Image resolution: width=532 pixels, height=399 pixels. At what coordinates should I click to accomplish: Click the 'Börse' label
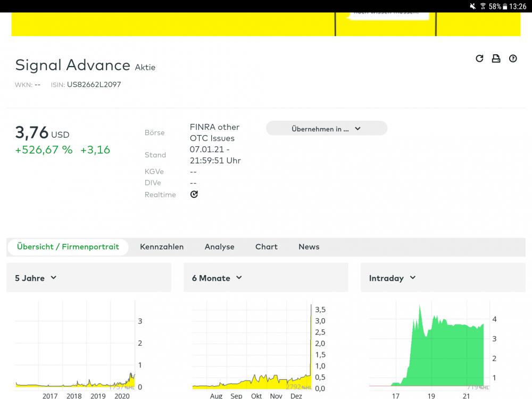pyautogui.click(x=154, y=132)
